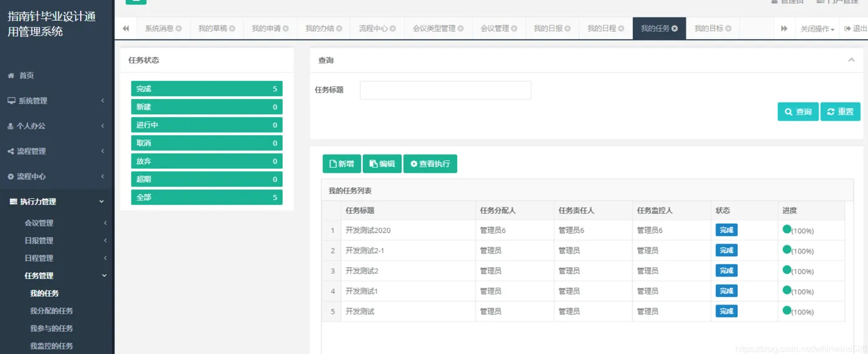
Task: Expand the 会议管理 submenu arrow
Action: click(105, 223)
